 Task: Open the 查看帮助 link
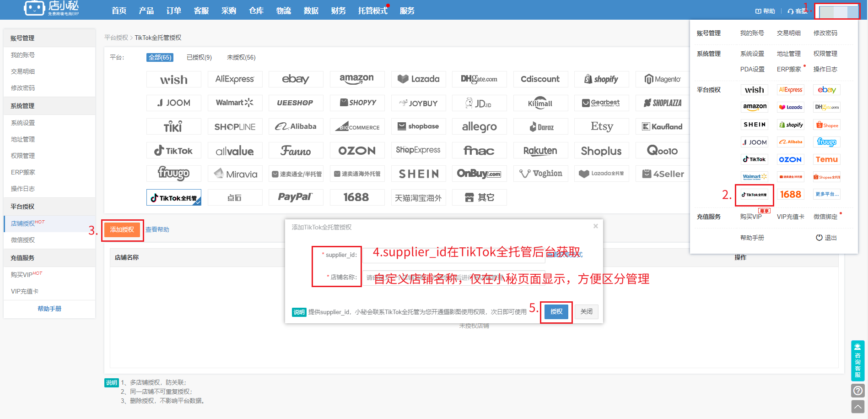pos(157,229)
